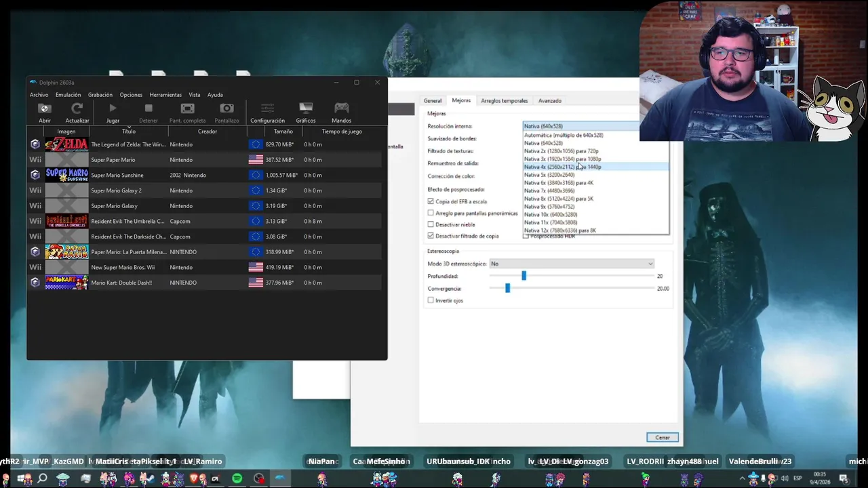The height and width of the screenshot is (488, 868).
Task: Click the Resident Evil Umbrella Chronicles banner
Action: 66,221
